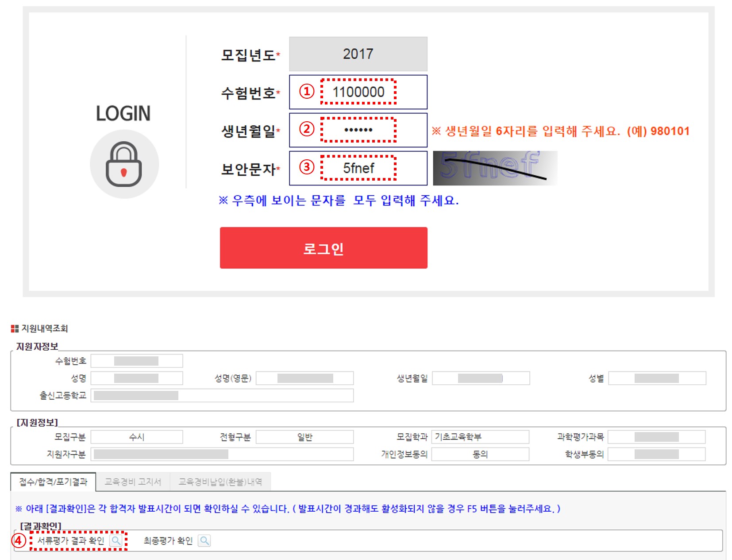Switch to 접수/합격/포기결과 tab
The width and height of the screenshot is (732, 560).
click(x=53, y=482)
